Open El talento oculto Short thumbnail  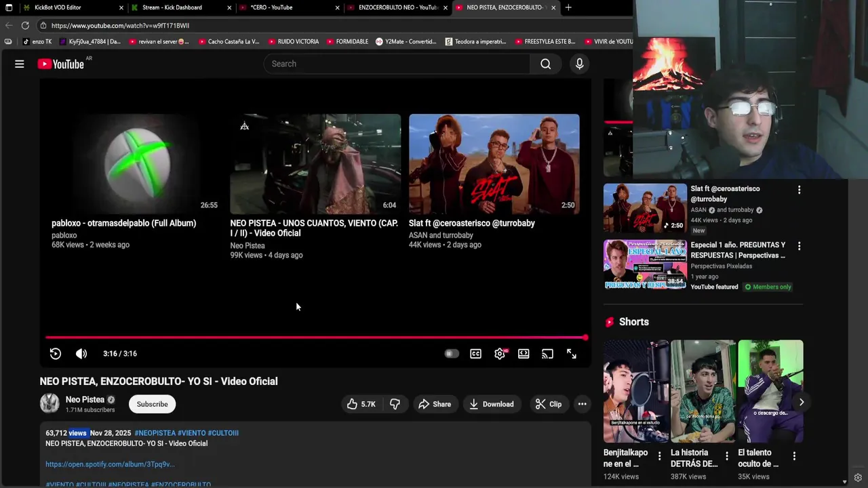(770, 391)
